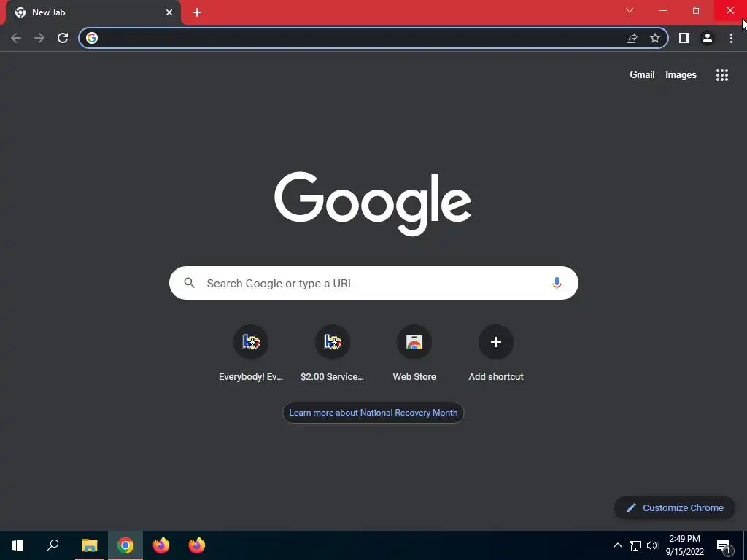This screenshot has height=560, width=747.
Task: Share this page icon in address bar
Action: click(x=632, y=38)
